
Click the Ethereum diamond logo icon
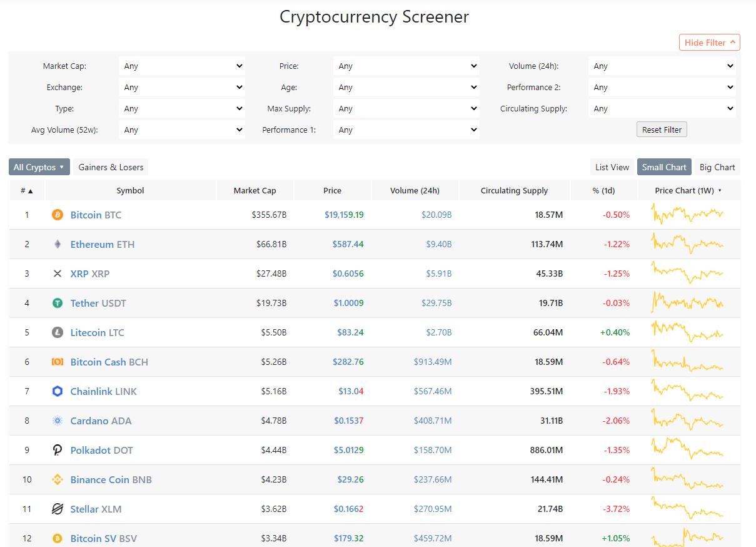(x=58, y=244)
